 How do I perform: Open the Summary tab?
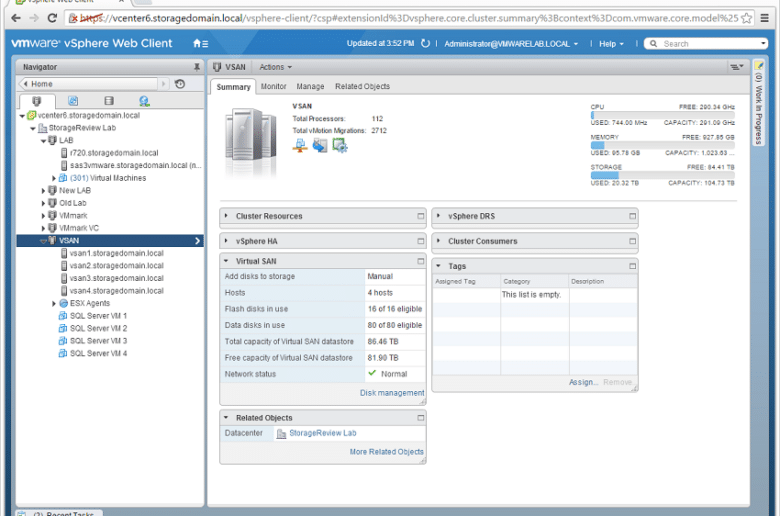(x=233, y=87)
